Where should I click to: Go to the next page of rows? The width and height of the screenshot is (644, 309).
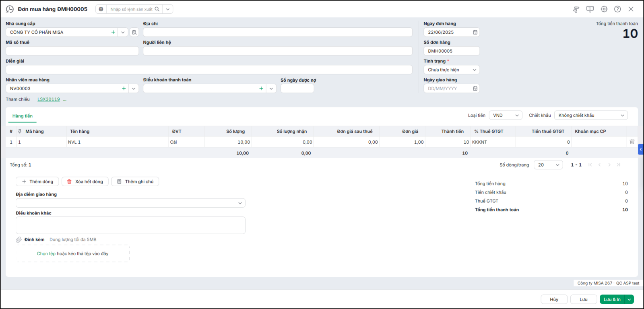[609, 165]
